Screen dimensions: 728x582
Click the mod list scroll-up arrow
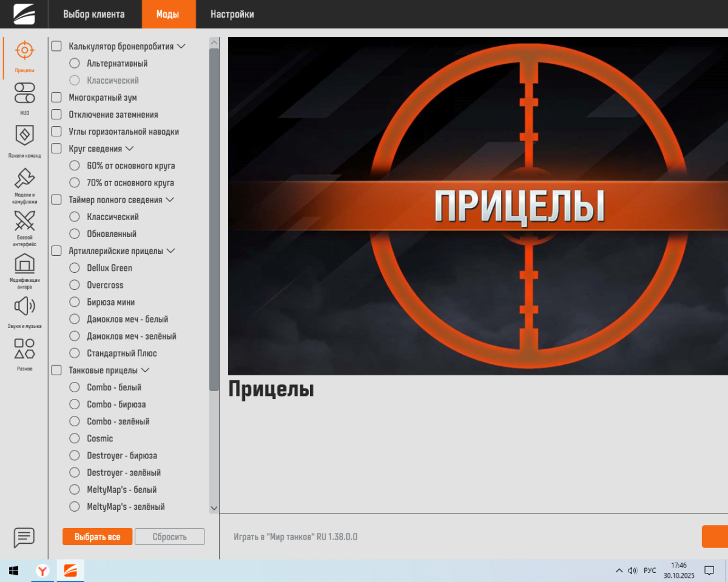214,43
